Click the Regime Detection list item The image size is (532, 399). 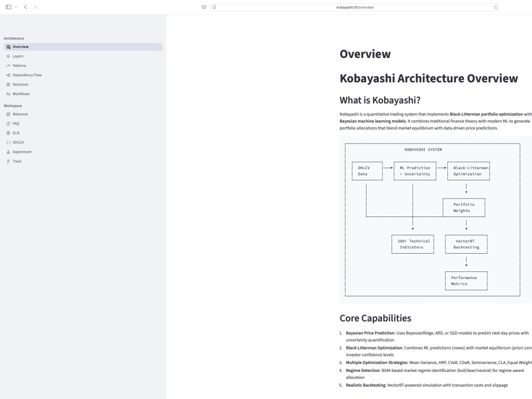(x=436, y=374)
